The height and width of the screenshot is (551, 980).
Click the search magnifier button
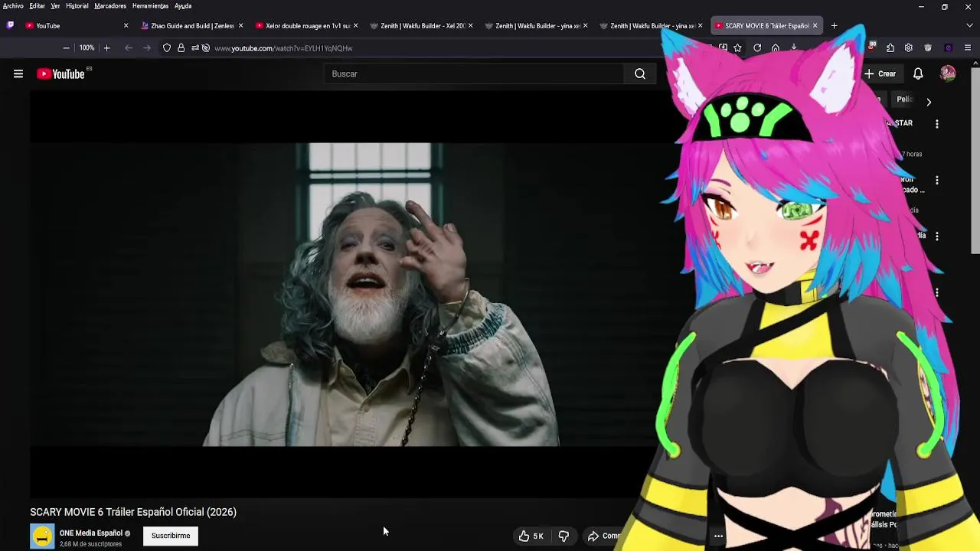pyautogui.click(x=640, y=74)
